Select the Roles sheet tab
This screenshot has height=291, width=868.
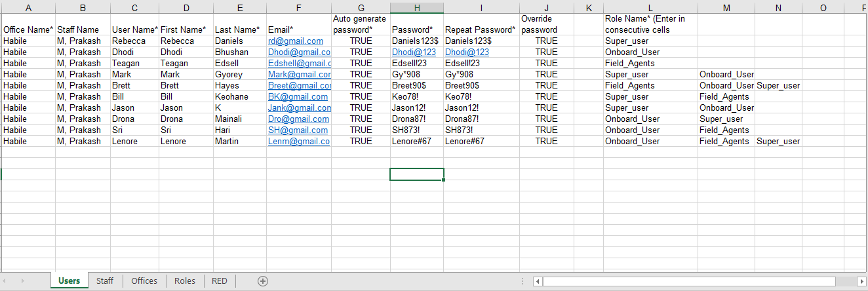[185, 281]
